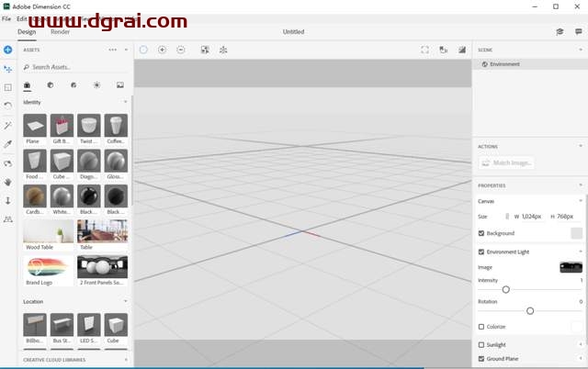588x369 pixels.
Task: Select the Select and Rotate tool
Action: [x=8, y=106]
